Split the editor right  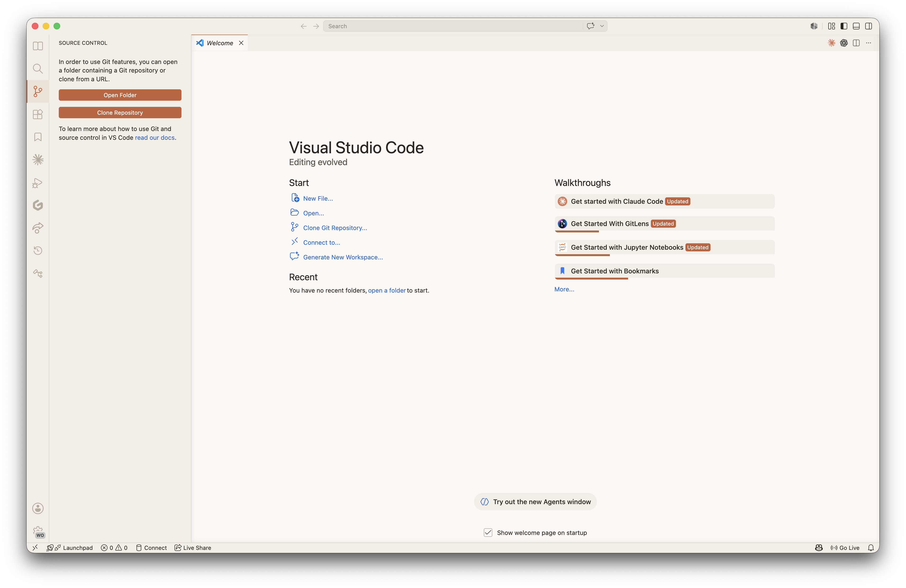tap(856, 43)
